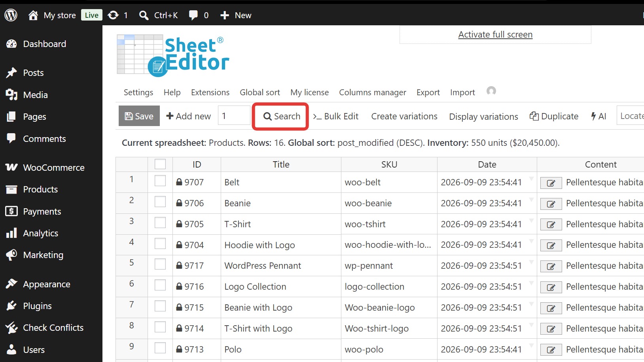
Task: Open Bulk Edit tool
Action: 336,116
